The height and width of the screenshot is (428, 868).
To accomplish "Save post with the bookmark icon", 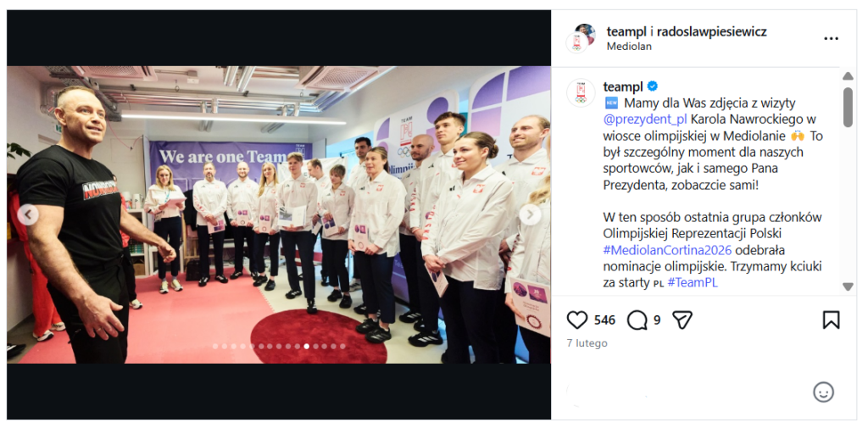I will pos(831,320).
